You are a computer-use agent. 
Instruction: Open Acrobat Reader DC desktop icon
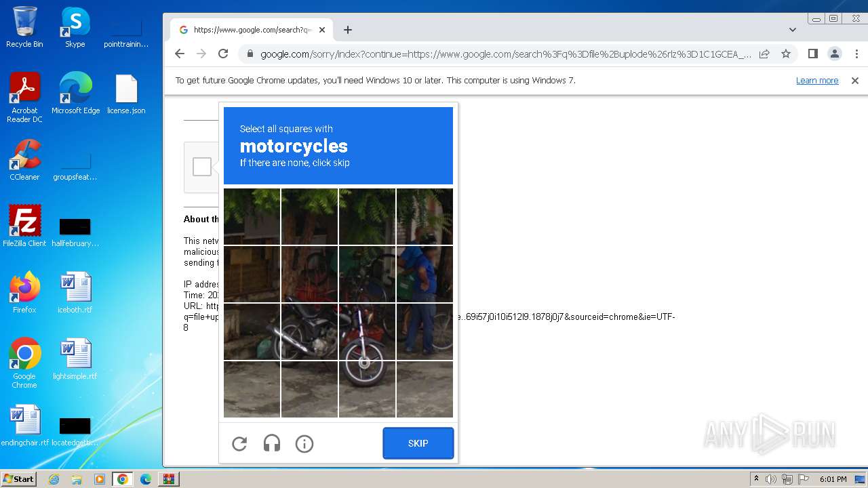click(x=24, y=98)
